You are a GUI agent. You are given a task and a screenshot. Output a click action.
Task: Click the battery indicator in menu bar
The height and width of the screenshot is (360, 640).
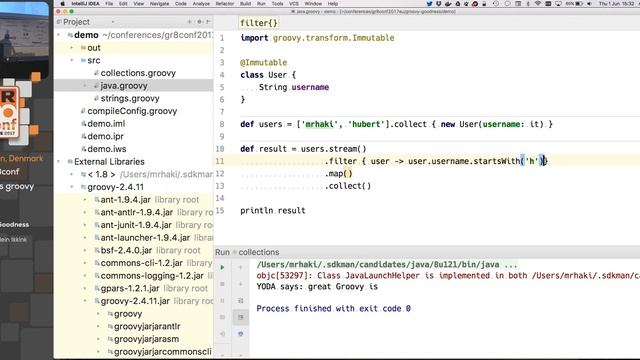click(x=574, y=4)
